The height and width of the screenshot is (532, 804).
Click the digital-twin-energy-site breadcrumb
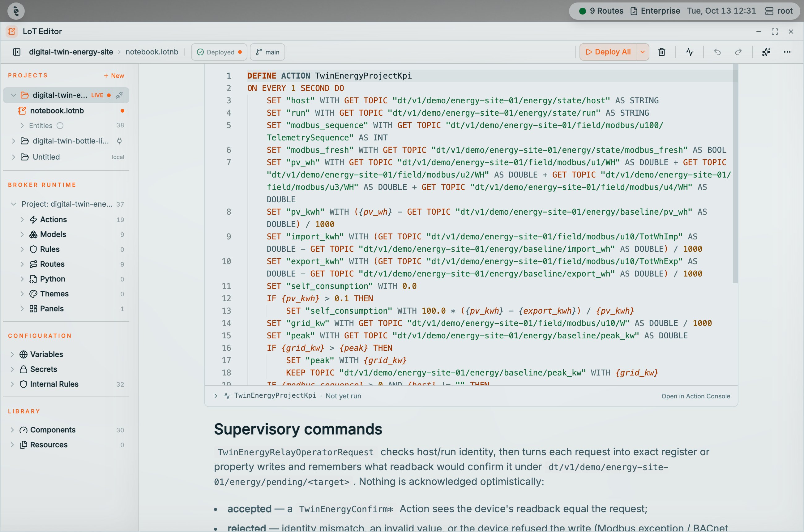(71, 52)
